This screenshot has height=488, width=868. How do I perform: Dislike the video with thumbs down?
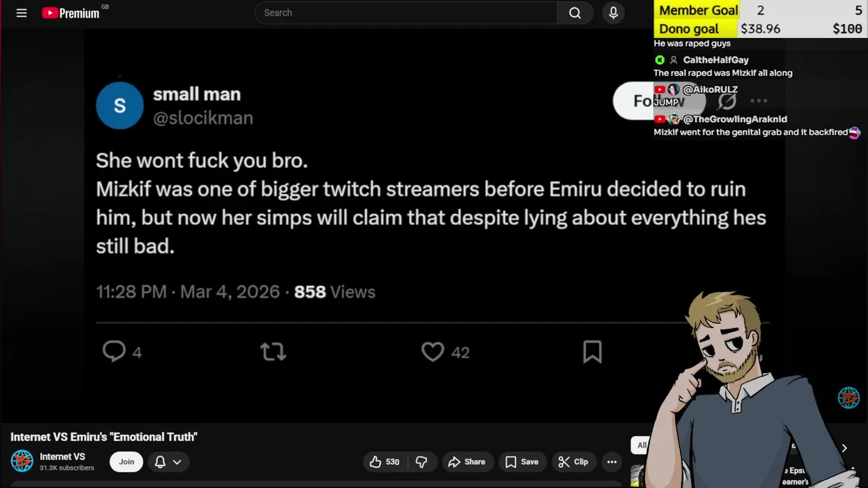click(421, 462)
